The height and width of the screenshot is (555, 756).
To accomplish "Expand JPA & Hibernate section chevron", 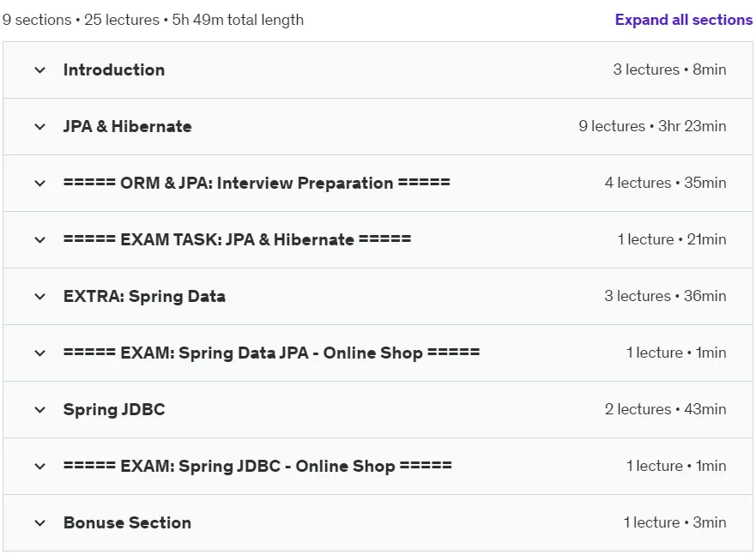I will (40, 127).
